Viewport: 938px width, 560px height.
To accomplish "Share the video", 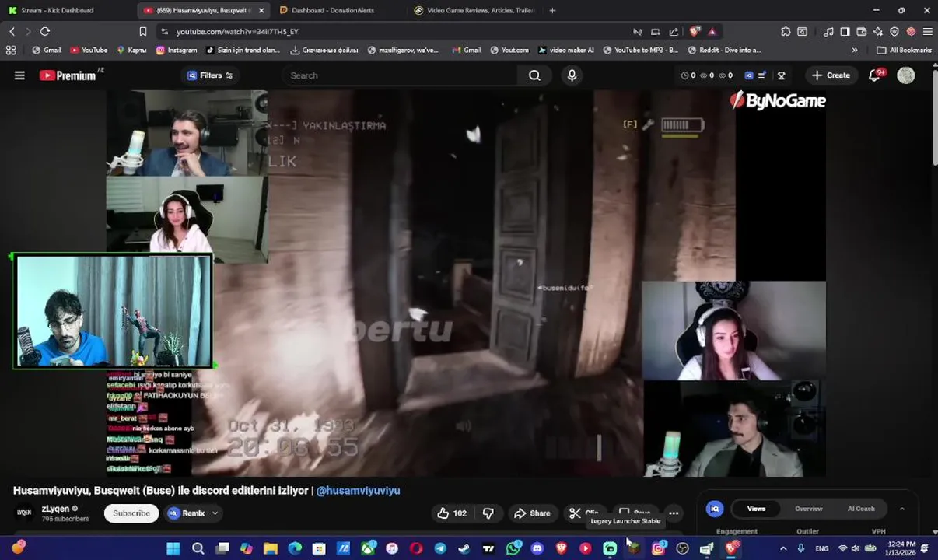I will click(x=532, y=513).
